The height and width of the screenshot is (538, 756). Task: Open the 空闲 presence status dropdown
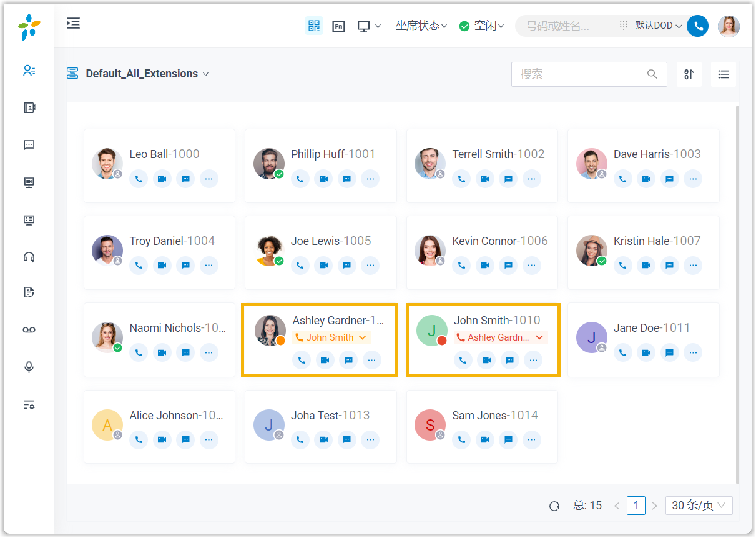point(482,26)
